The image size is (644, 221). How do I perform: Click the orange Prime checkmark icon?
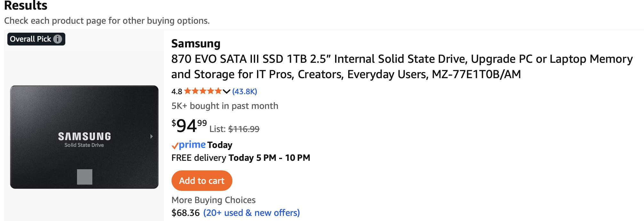(175, 146)
